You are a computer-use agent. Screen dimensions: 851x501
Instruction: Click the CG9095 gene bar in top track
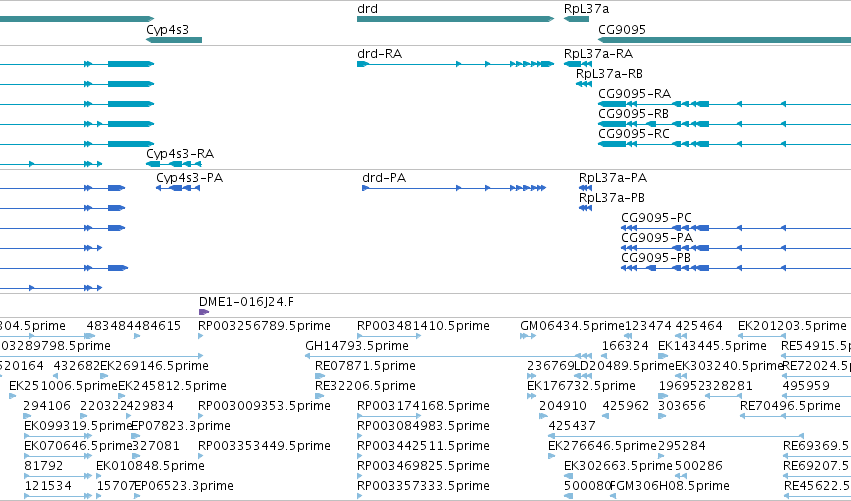coord(725,40)
